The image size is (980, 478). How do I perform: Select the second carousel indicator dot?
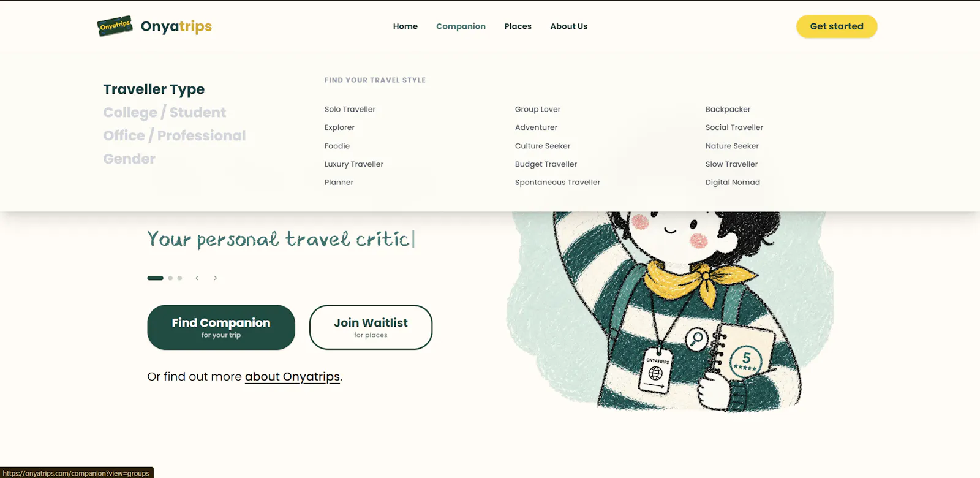point(170,278)
